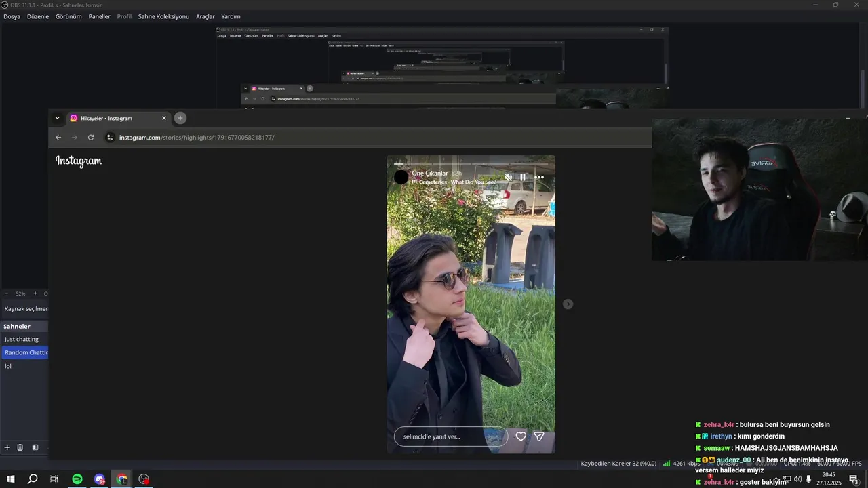Switch to Chrome in the taskbar

point(122,479)
